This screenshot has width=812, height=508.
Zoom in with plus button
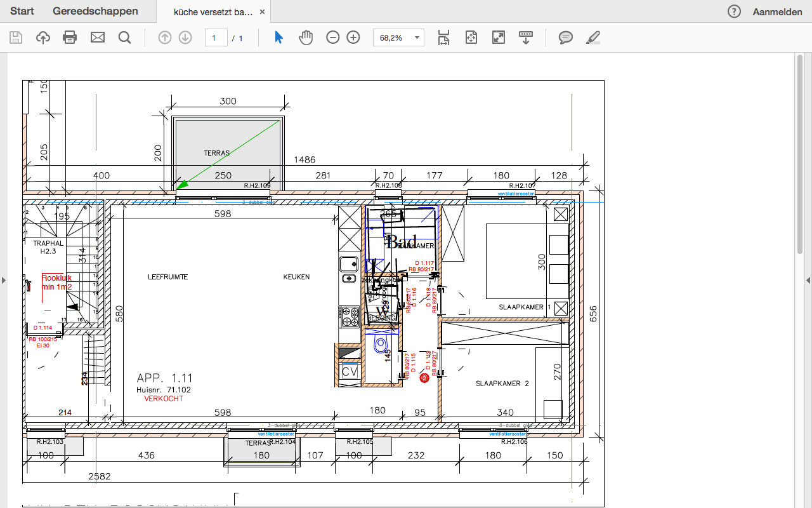(353, 37)
